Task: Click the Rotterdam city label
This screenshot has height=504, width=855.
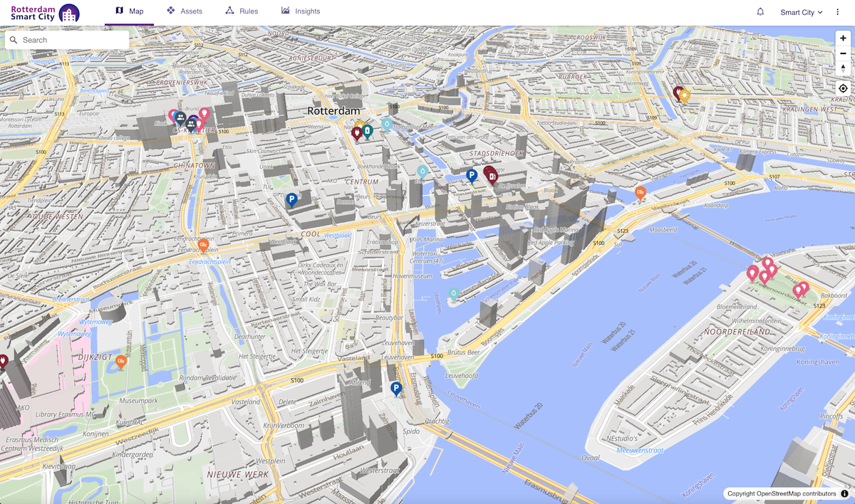Action: click(333, 111)
